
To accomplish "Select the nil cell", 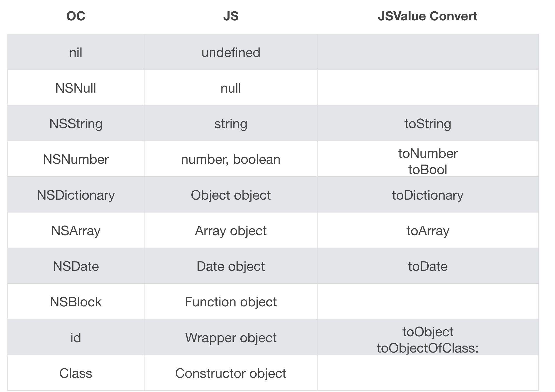I will coord(76,52).
